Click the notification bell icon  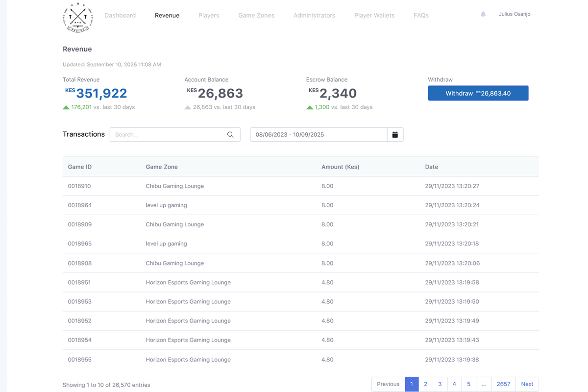point(483,15)
